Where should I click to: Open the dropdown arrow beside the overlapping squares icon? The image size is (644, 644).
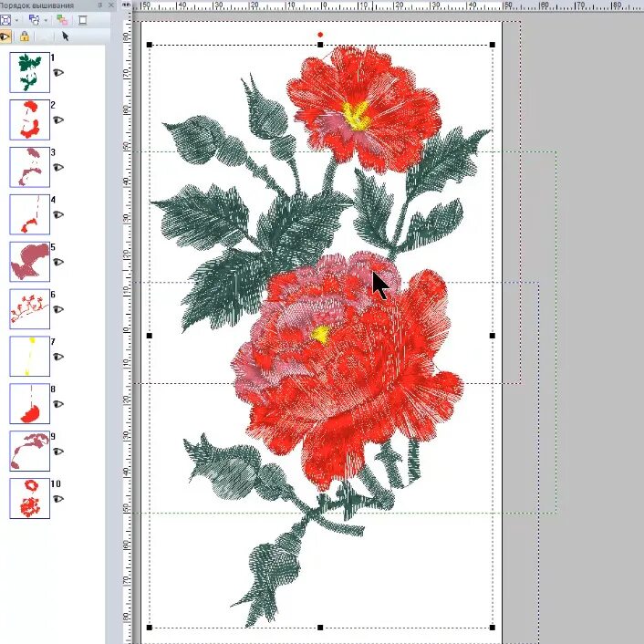point(46,20)
